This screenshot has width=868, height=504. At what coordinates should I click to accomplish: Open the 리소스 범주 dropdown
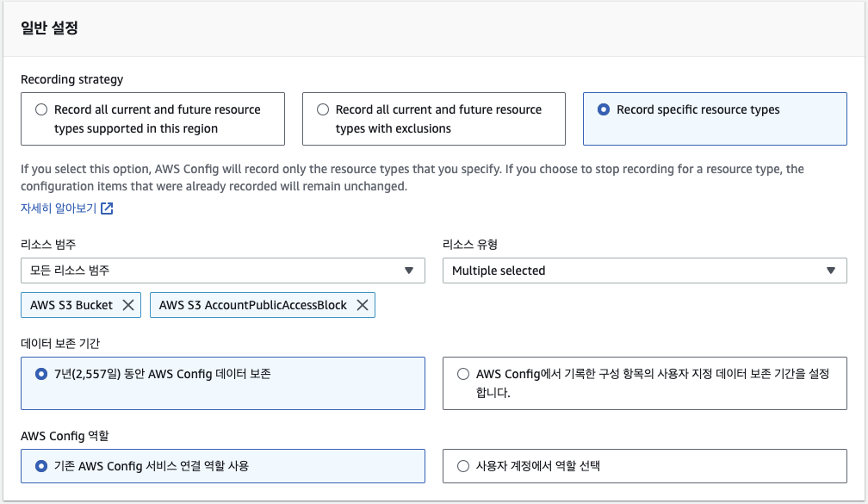coord(223,271)
